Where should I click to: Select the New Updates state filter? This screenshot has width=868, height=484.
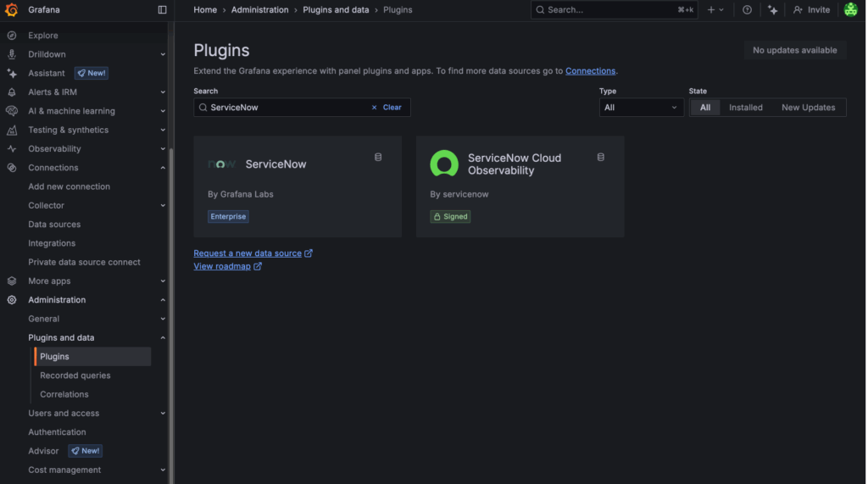coord(808,108)
